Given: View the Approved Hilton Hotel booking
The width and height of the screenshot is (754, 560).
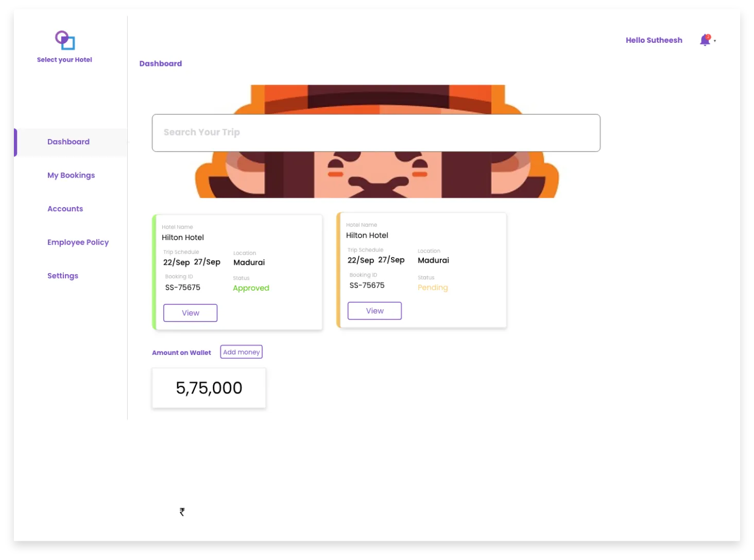Looking at the screenshot, I should 190,313.
